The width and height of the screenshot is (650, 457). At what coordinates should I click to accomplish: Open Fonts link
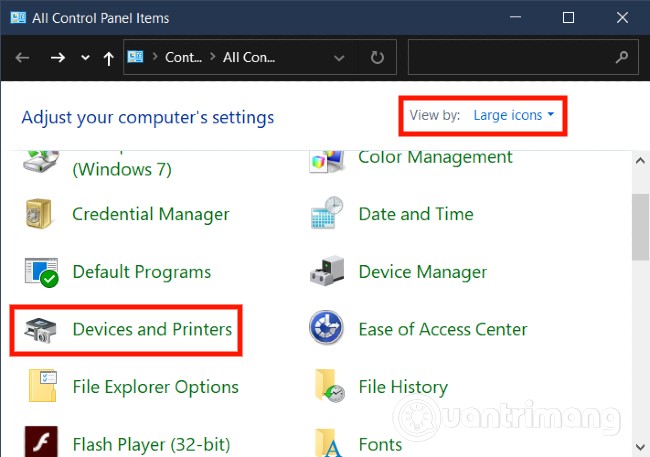tap(380, 445)
